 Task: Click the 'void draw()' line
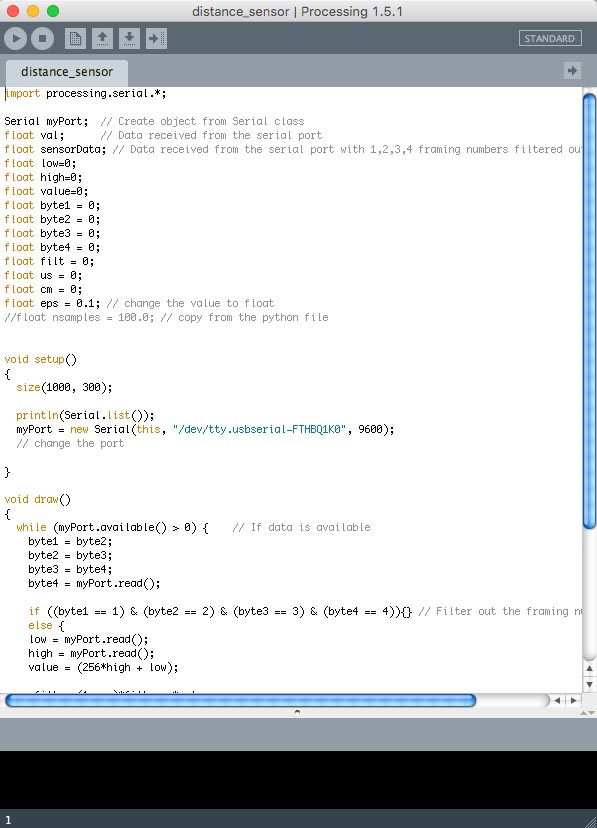[x=37, y=500]
